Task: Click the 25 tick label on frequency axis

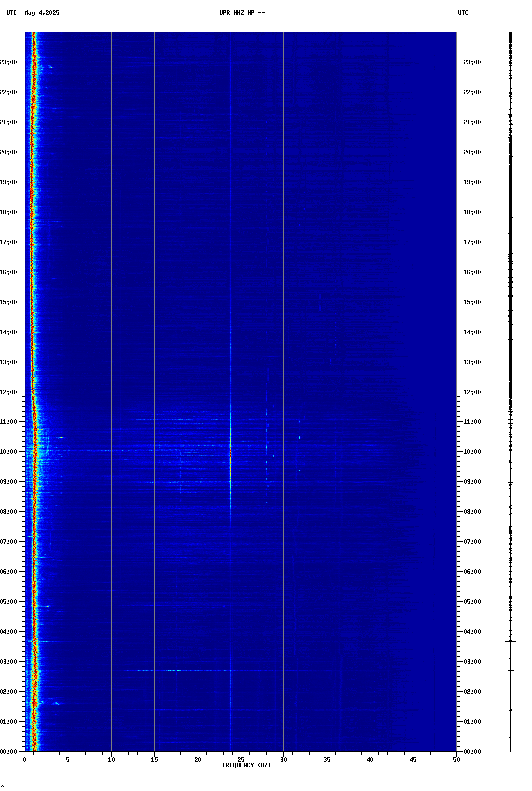Action: coord(241,760)
